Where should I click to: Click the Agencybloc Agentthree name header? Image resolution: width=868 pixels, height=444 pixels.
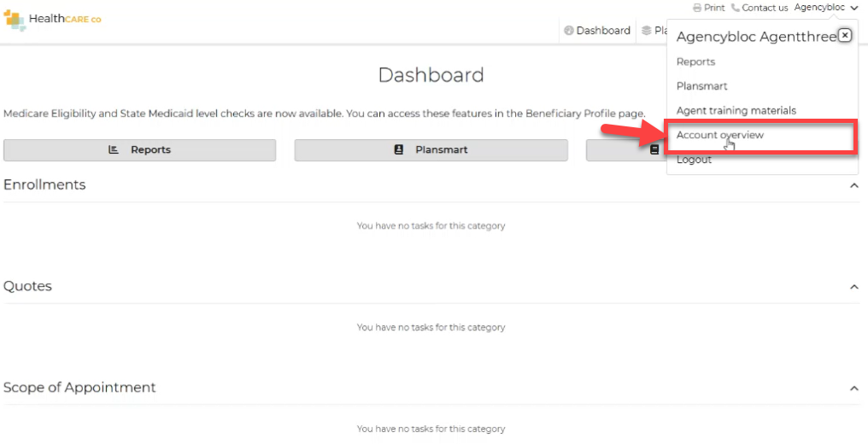click(756, 37)
